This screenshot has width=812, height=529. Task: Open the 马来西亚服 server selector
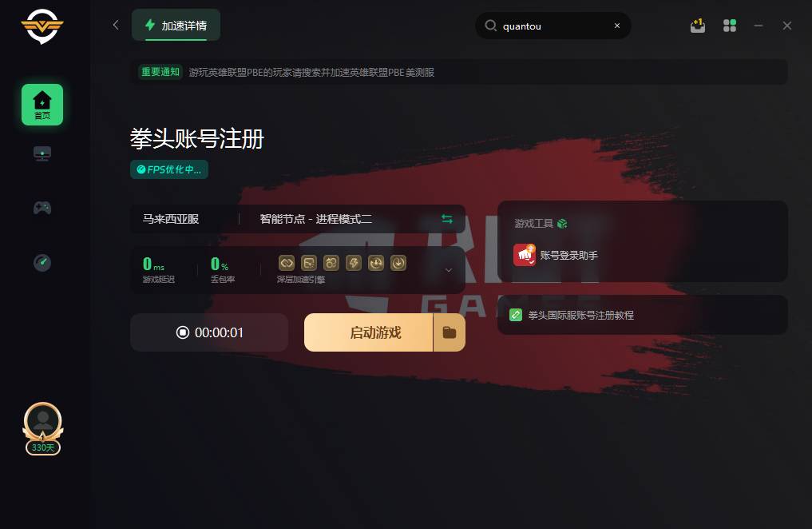point(171,219)
